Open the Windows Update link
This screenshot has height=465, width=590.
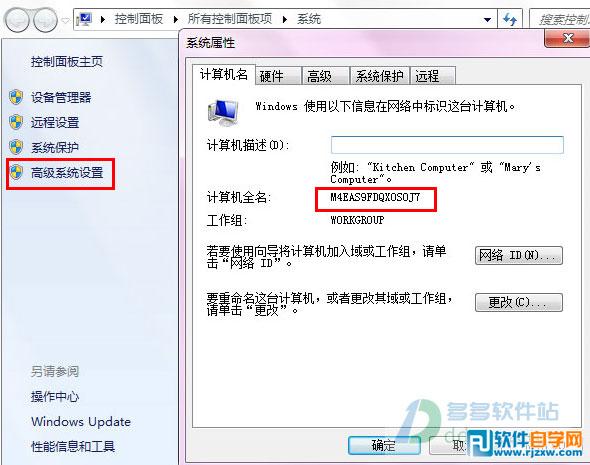81,422
